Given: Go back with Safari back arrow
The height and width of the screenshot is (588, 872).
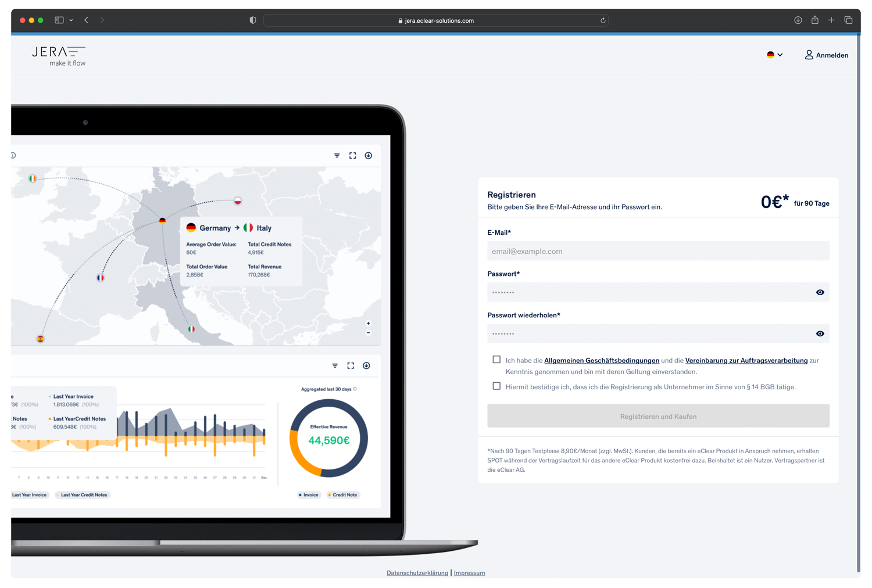Looking at the screenshot, I should point(87,20).
